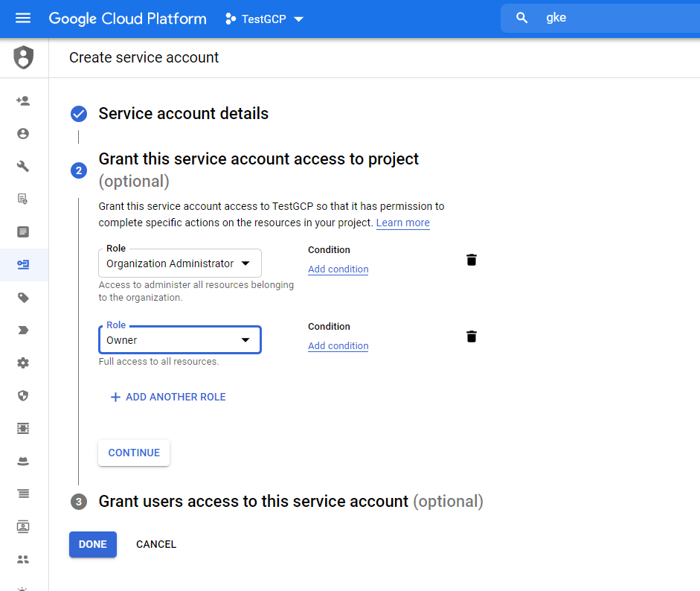Open the hamburger navigation menu
The height and width of the screenshot is (591, 700).
(x=23, y=18)
